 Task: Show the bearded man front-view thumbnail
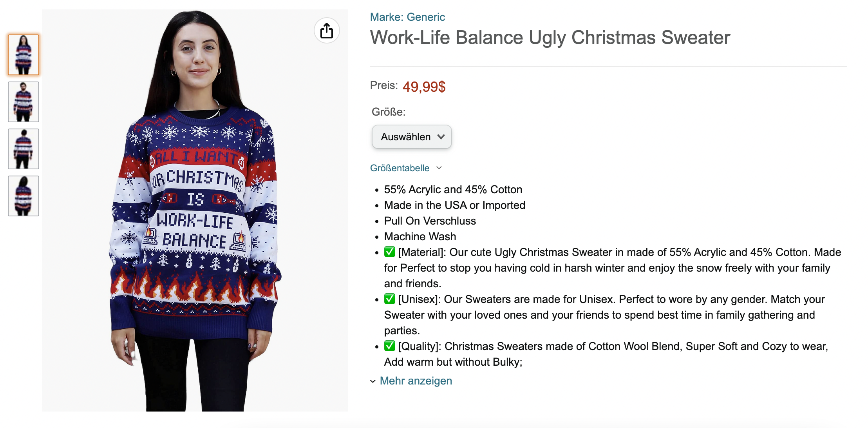(x=24, y=102)
